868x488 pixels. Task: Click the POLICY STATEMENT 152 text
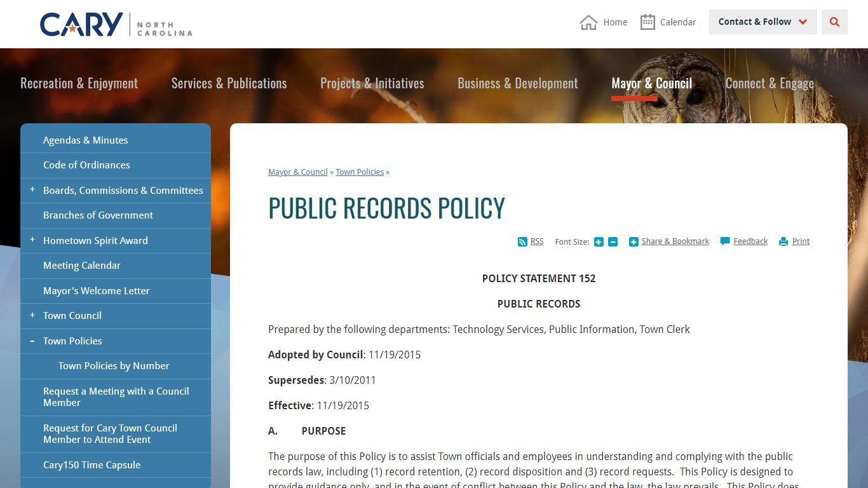pyautogui.click(x=539, y=278)
